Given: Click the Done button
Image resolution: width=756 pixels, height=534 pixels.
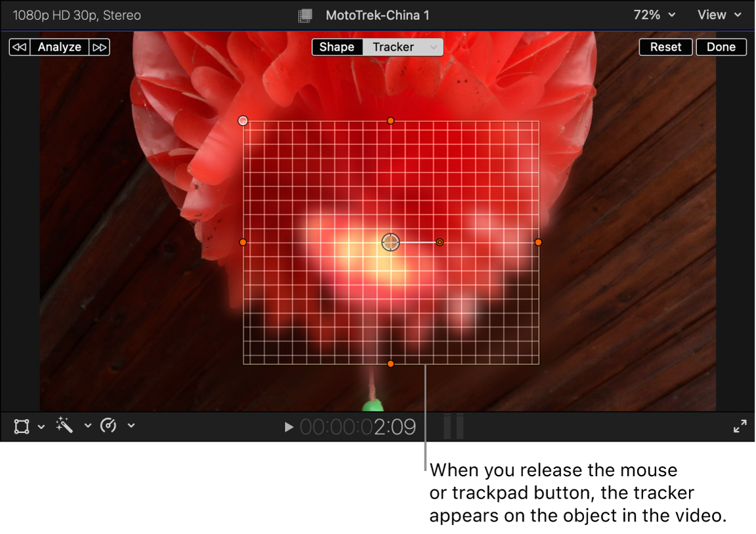Looking at the screenshot, I should pyautogui.click(x=721, y=47).
